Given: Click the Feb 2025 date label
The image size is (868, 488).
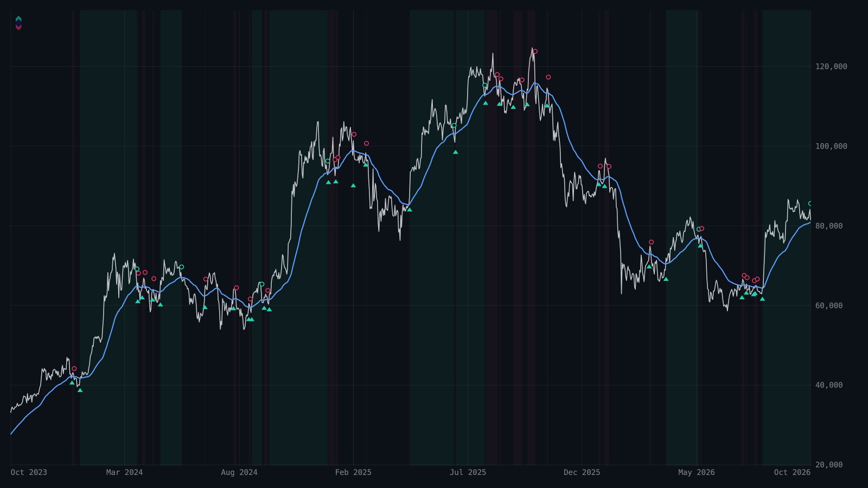Looking at the screenshot, I should pos(353,472).
